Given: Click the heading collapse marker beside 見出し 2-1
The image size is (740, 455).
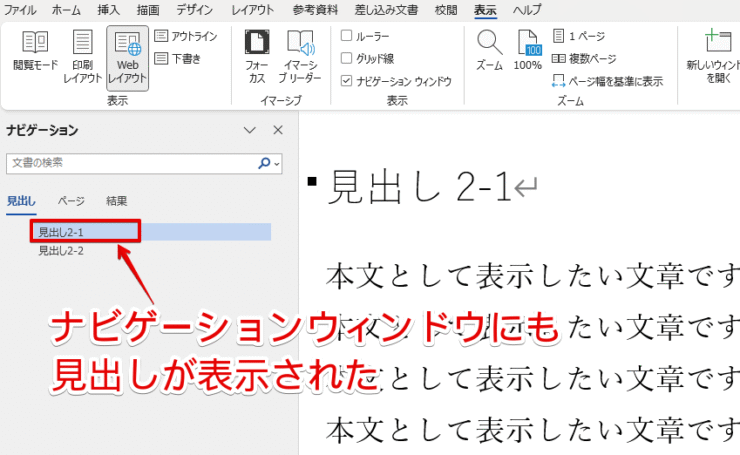Looking at the screenshot, I should coord(311,181).
